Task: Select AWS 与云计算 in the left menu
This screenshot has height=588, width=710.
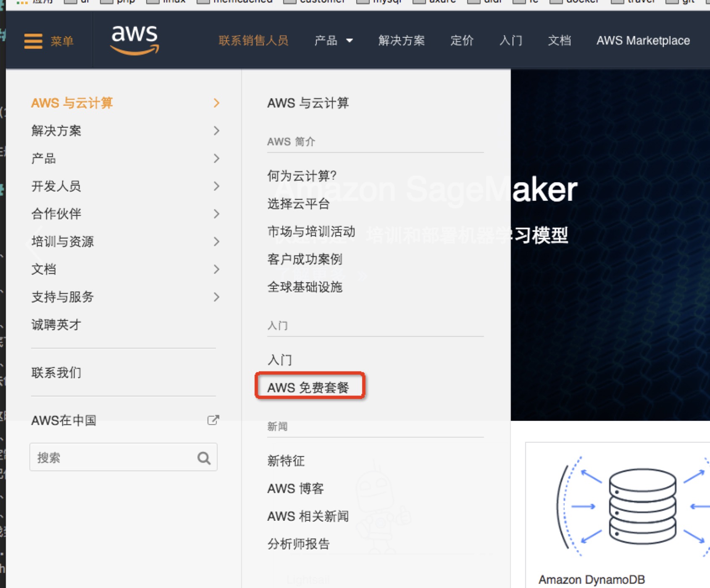Action: click(x=72, y=103)
